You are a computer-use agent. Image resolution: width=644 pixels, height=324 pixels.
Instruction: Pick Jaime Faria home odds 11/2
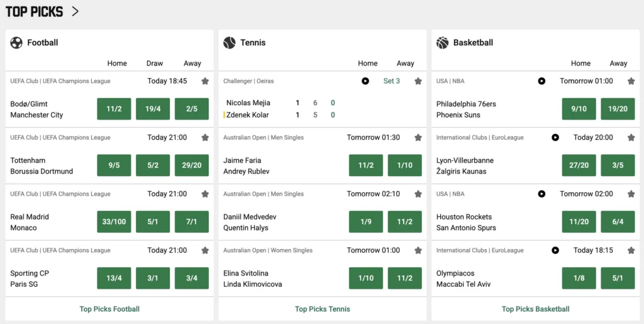click(366, 165)
